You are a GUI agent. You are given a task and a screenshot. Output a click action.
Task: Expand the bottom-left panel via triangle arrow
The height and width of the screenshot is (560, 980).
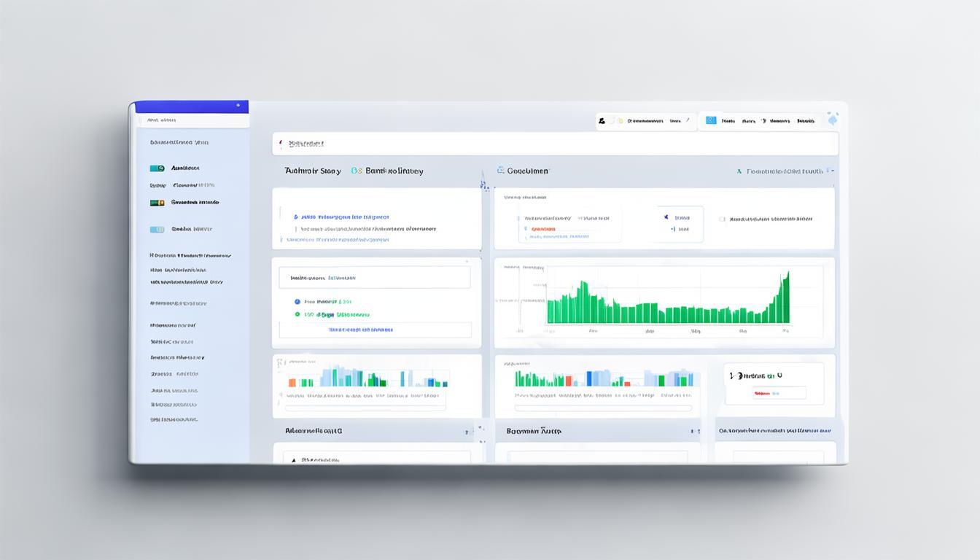coord(294,461)
